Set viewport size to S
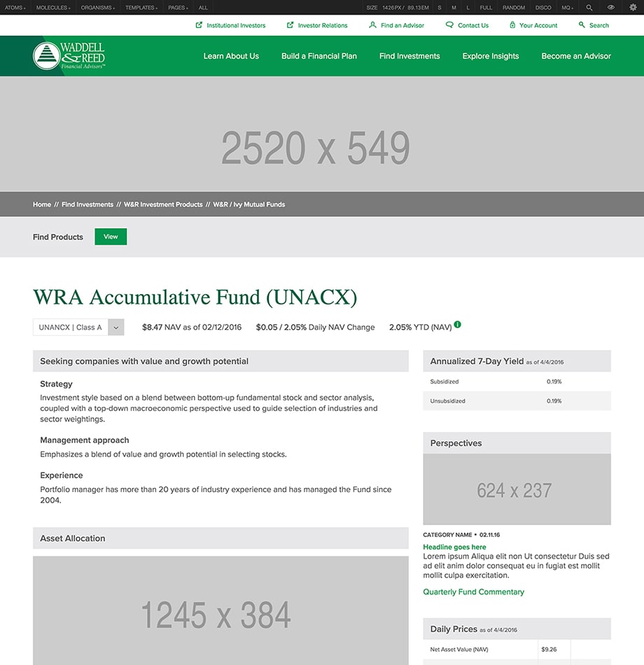Viewport: 644px width, 665px height. click(440, 8)
